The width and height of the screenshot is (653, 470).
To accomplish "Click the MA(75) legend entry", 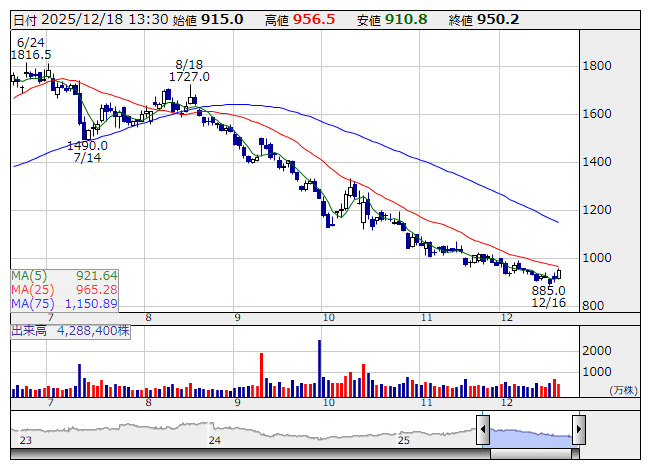I will coord(65,303).
